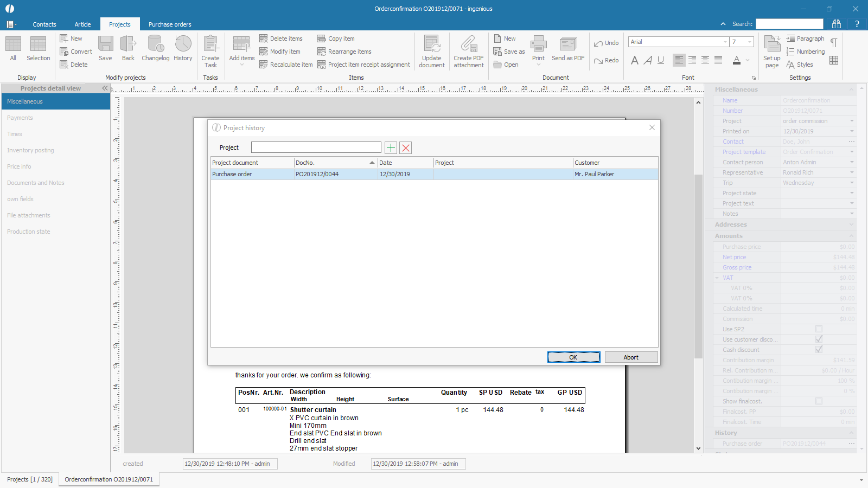Image resolution: width=868 pixels, height=488 pixels.
Task: Click the green plus icon in Project history
Action: [391, 147]
